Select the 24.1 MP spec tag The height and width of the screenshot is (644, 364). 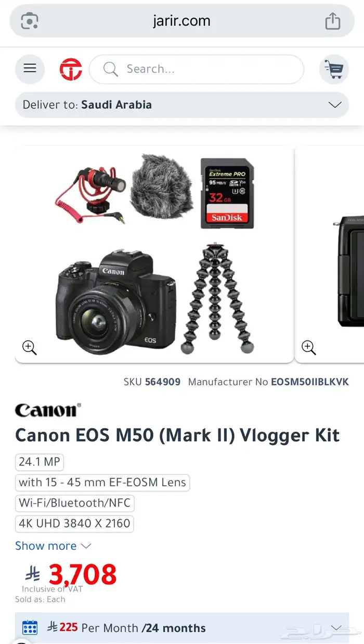(x=40, y=462)
